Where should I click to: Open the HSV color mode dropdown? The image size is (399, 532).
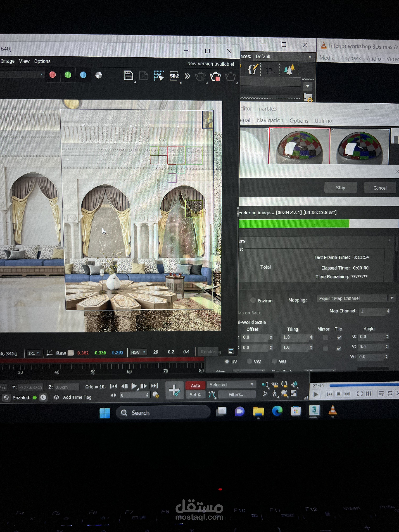click(x=138, y=352)
